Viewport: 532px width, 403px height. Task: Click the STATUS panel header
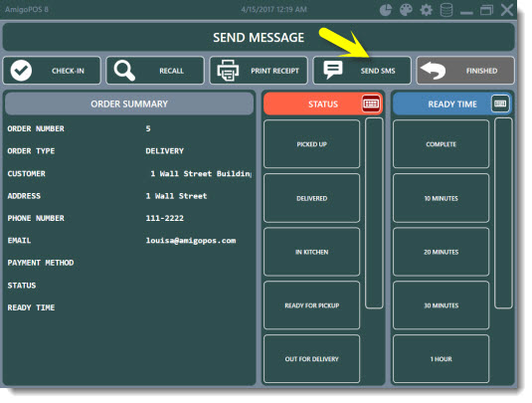(x=322, y=103)
